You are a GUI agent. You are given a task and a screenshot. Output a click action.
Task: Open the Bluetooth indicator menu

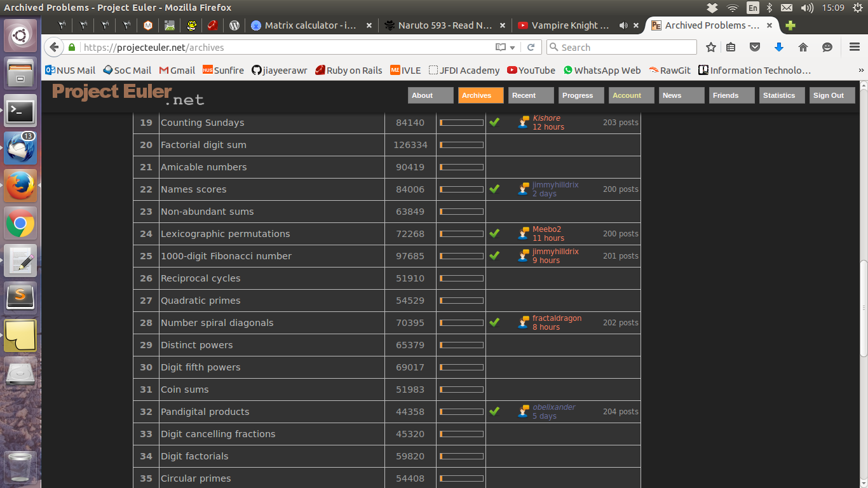pos(769,8)
